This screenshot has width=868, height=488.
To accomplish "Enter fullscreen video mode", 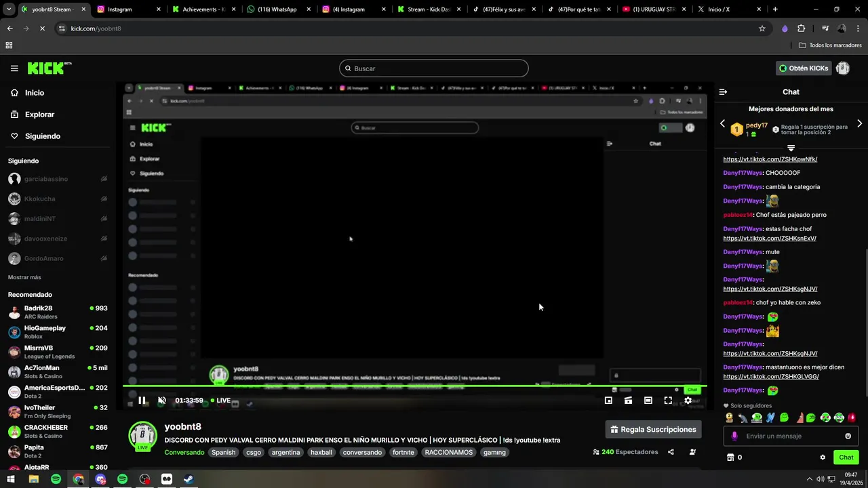I will click(668, 401).
